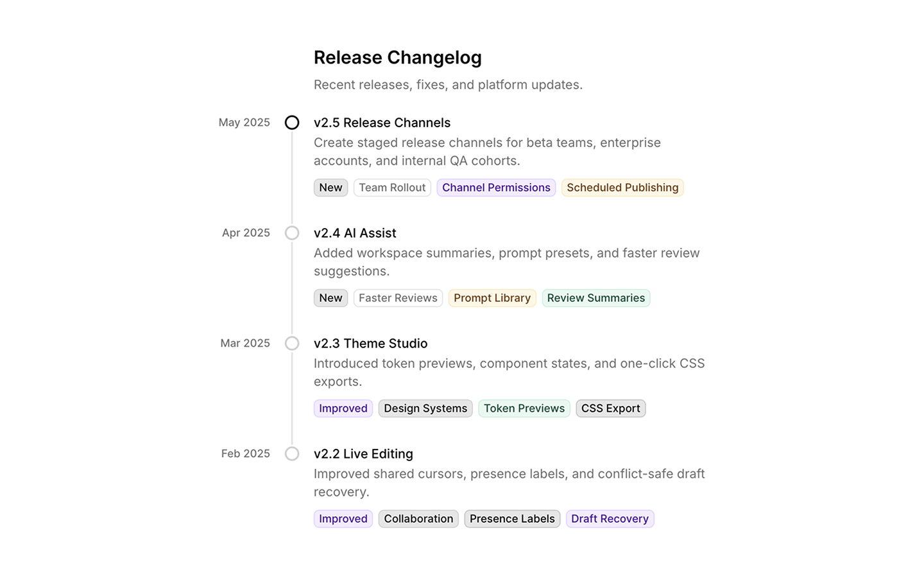Select the Team Rollout tag
Viewport: 924px width, 578px height.
point(392,188)
